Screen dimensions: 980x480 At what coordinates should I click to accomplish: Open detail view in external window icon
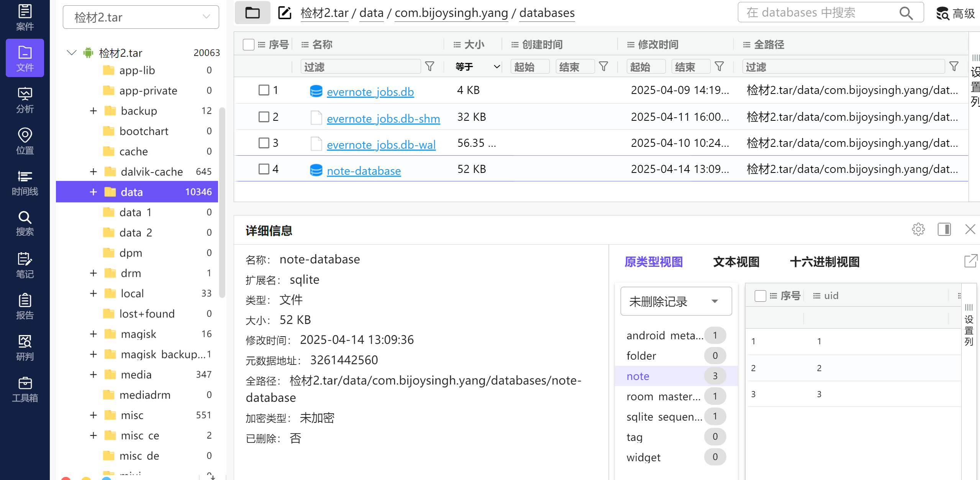click(970, 261)
